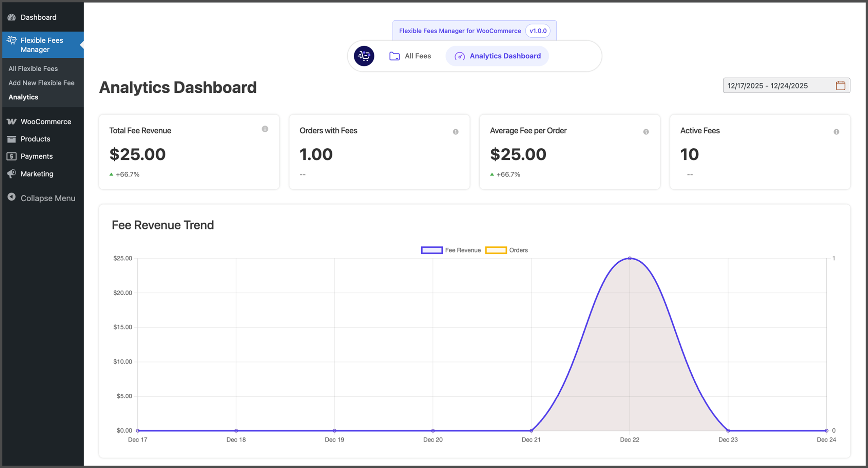The height and width of the screenshot is (468, 868).
Task: Click the Flexible Fees cart logo icon
Action: pyautogui.click(x=364, y=56)
